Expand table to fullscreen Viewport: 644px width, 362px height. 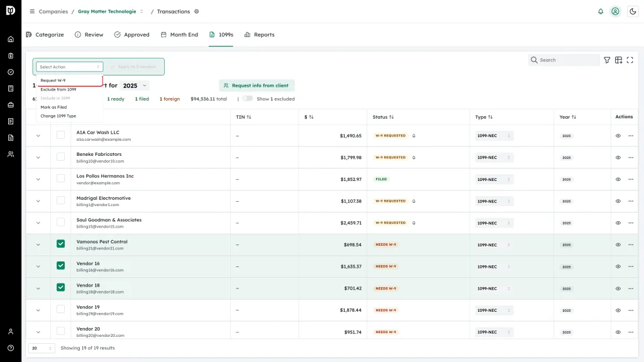tap(630, 60)
